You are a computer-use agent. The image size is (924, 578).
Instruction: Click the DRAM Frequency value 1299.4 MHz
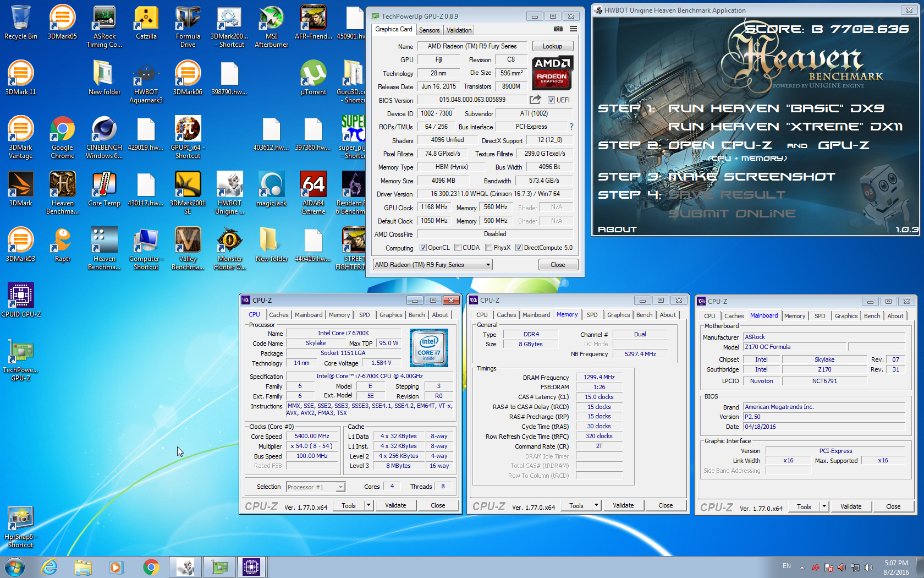pyautogui.click(x=599, y=377)
